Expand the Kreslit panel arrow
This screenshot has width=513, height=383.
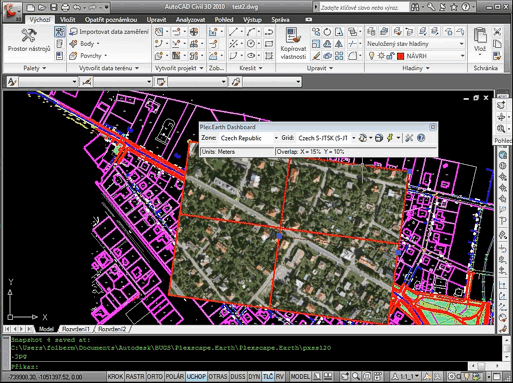tap(260, 68)
